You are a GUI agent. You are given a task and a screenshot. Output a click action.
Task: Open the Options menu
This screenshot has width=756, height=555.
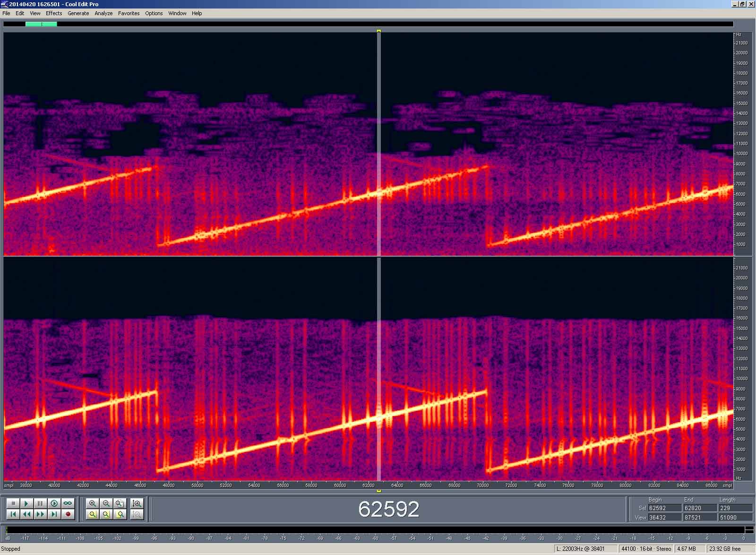pyautogui.click(x=154, y=13)
